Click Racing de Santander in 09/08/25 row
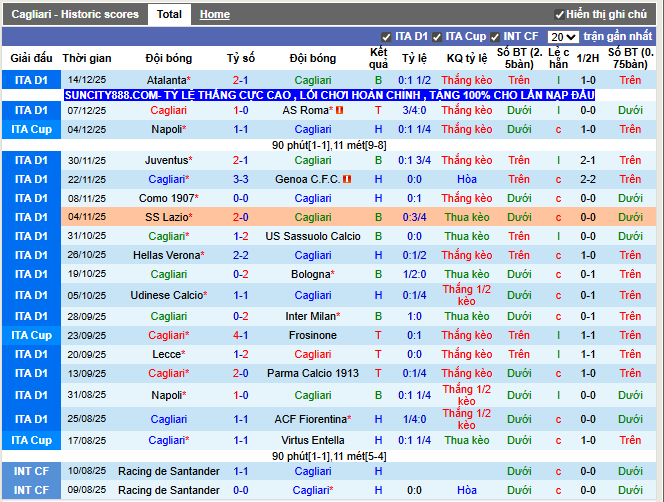Image resolution: width=664 pixels, height=502 pixels. 169,490
